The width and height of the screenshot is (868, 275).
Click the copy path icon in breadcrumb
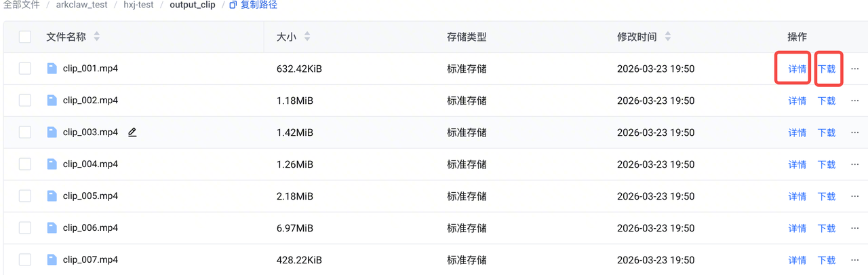click(233, 5)
